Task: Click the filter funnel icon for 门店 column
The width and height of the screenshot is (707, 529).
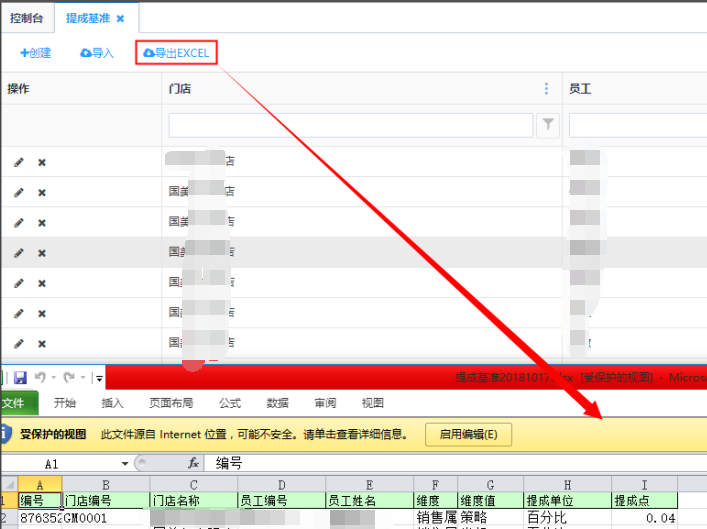Action: click(548, 125)
